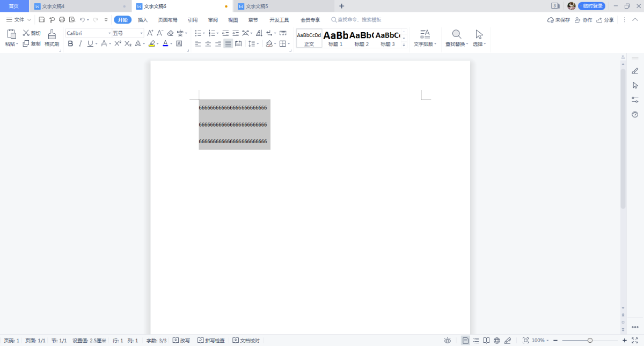Increase font size with the A+ icon
The height and width of the screenshot is (346, 644).
coord(150,33)
